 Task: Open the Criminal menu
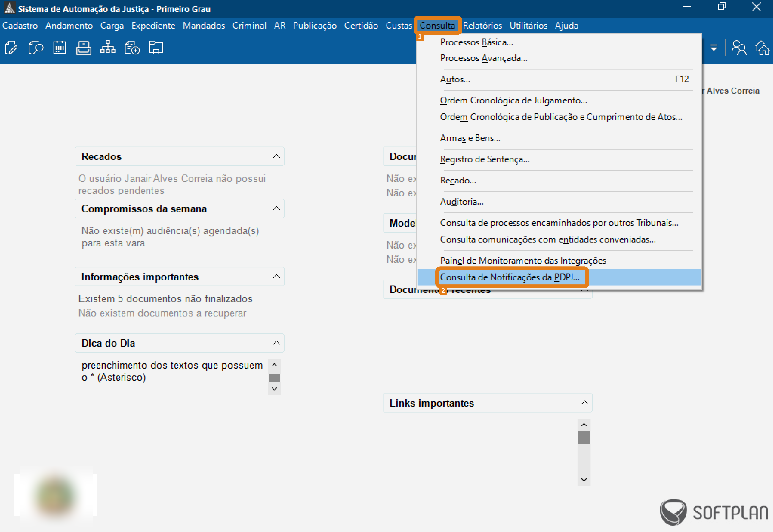[x=249, y=26]
